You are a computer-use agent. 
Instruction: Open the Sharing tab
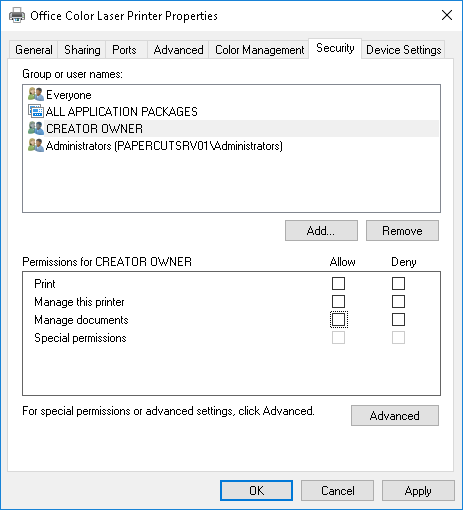point(82,50)
